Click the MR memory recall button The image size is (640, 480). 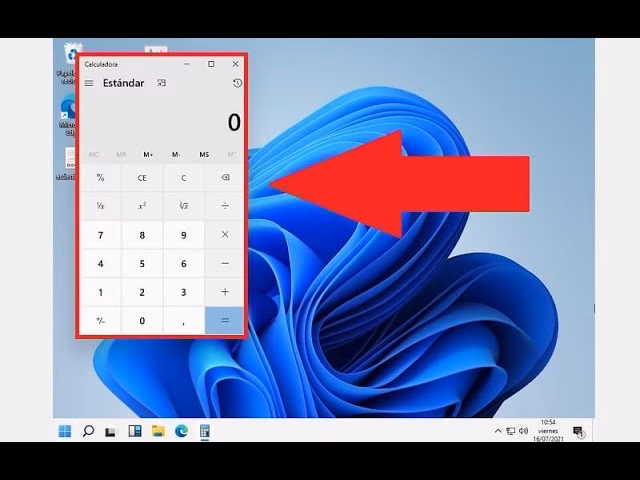coord(121,154)
